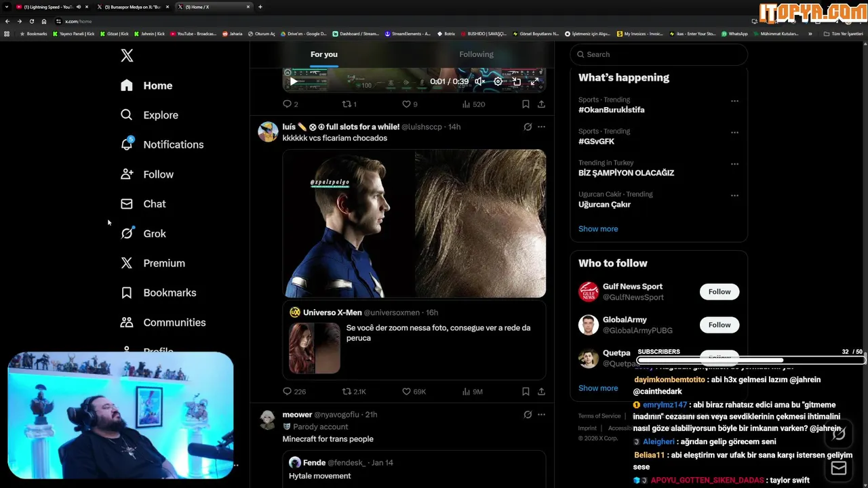Repost the top video post
This screenshot has width=868, height=488.
click(x=349, y=104)
